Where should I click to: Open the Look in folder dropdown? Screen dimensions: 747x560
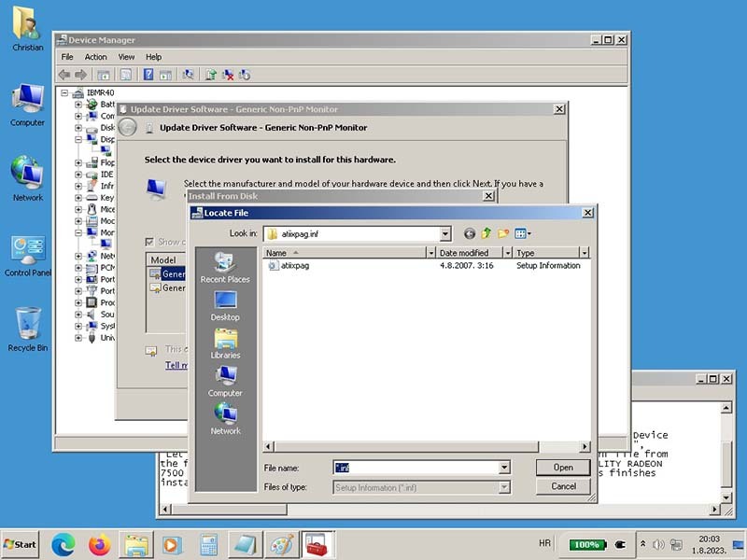click(445, 233)
